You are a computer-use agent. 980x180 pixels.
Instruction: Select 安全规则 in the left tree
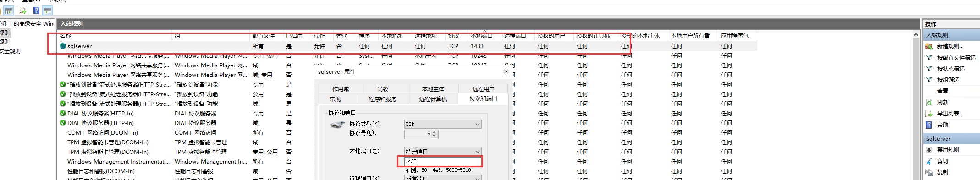10,51
